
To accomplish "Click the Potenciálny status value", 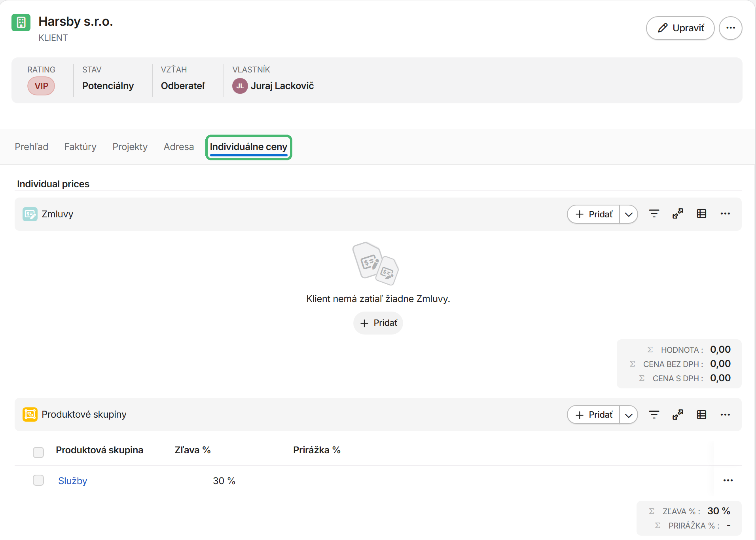I will pyautogui.click(x=108, y=86).
